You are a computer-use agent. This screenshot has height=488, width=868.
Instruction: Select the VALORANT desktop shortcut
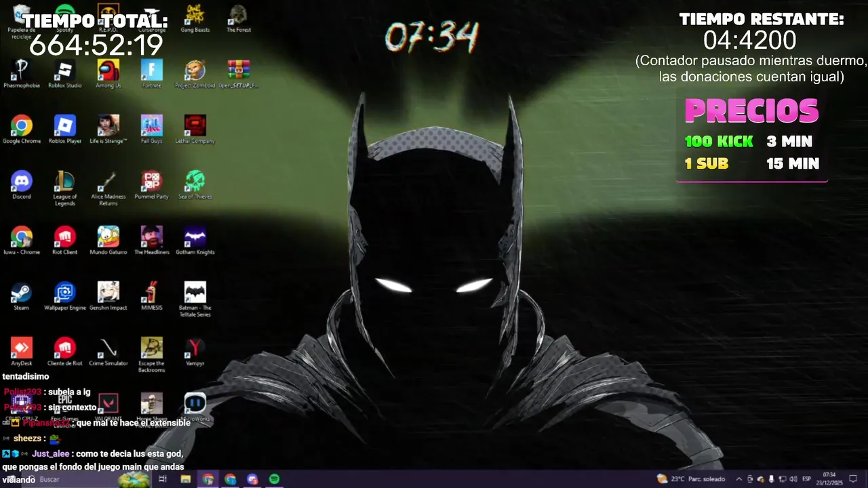(x=108, y=407)
